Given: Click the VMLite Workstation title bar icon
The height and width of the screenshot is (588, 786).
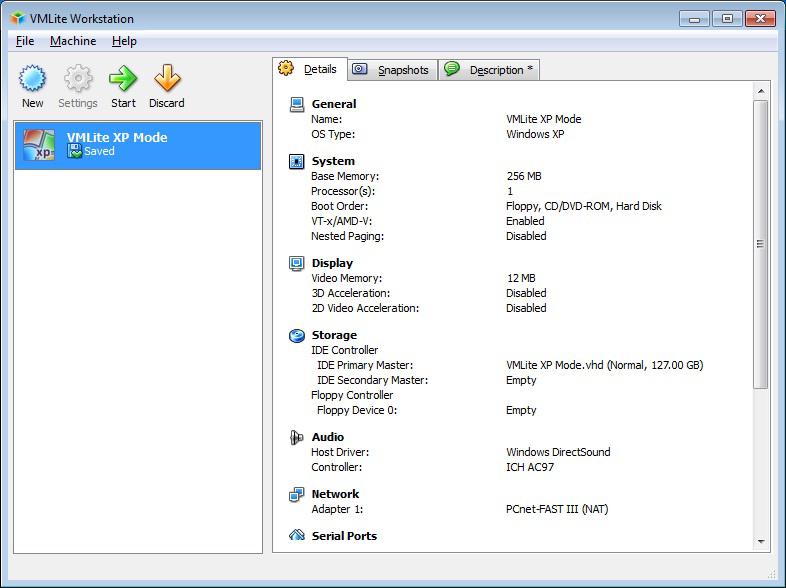Looking at the screenshot, I should [x=18, y=19].
